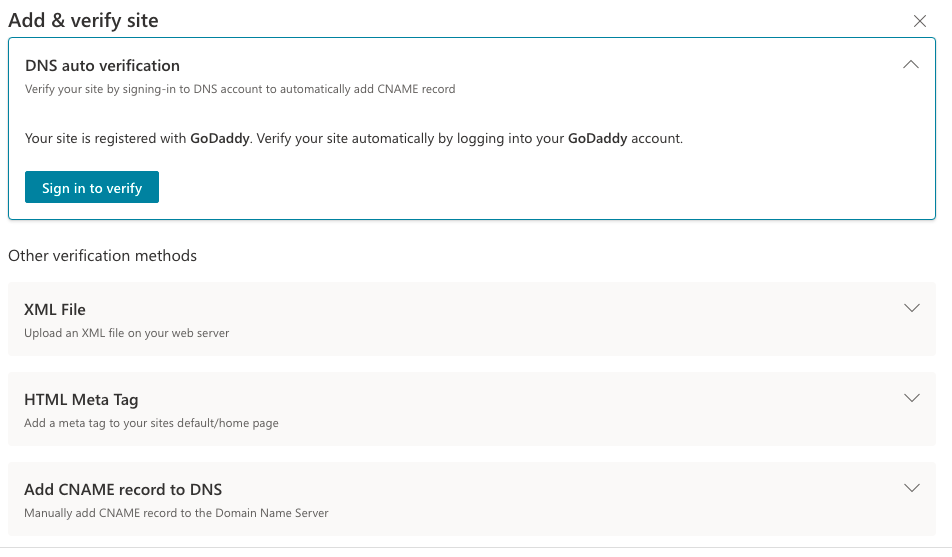Click the Add CNAME record to DNS title

pos(123,490)
